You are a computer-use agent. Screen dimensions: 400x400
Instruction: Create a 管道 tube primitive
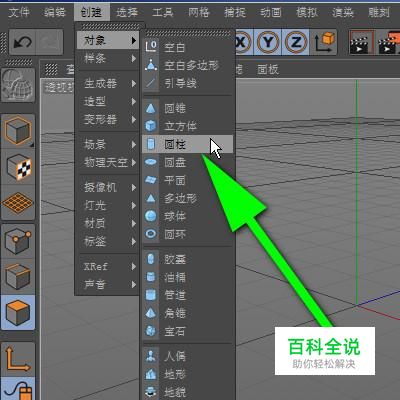pyautogui.click(x=187, y=295)
